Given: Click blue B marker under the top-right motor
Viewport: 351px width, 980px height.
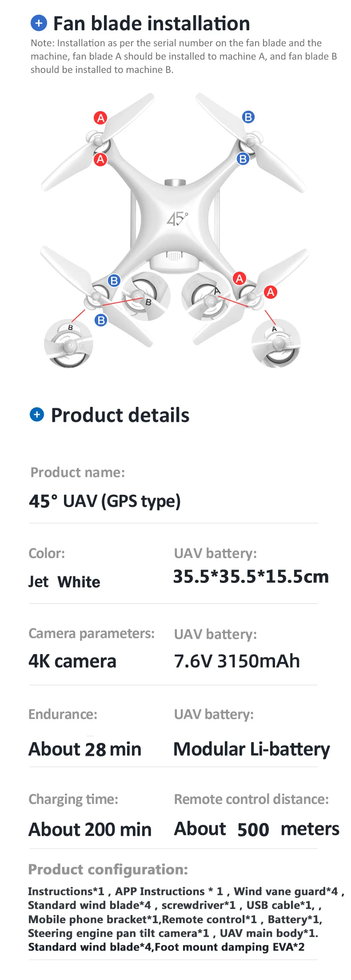Looking at the screenshot, I should 243,158.
